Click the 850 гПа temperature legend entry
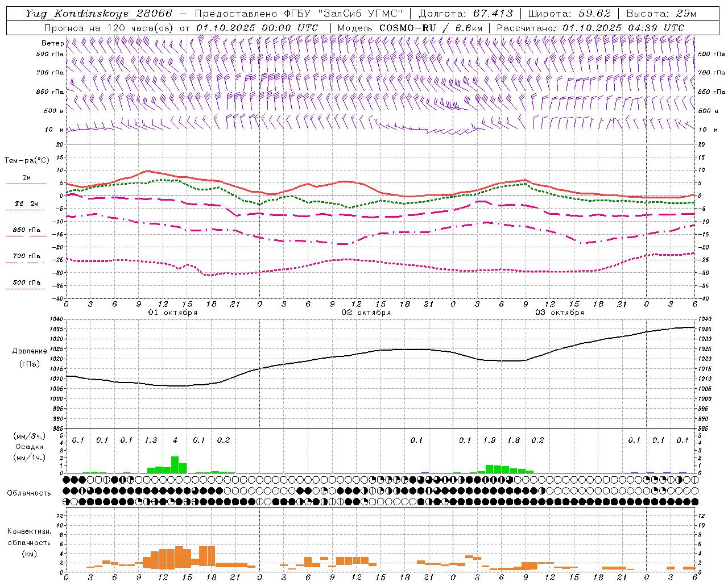Screen dimensions: 728x582 27,232
